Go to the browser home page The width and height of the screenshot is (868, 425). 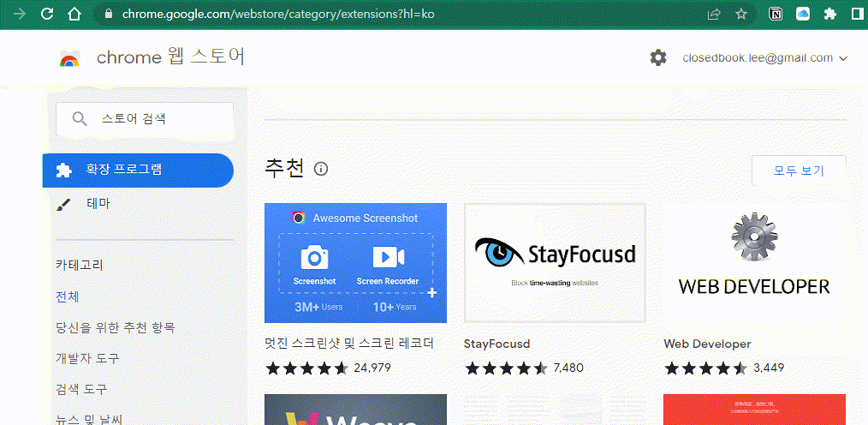74,14
